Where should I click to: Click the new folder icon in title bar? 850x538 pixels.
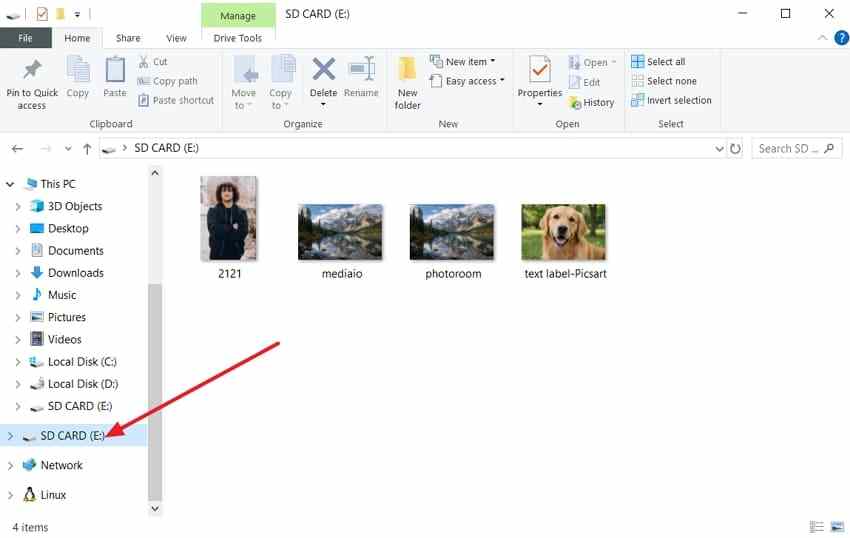(x=61, y=14)
